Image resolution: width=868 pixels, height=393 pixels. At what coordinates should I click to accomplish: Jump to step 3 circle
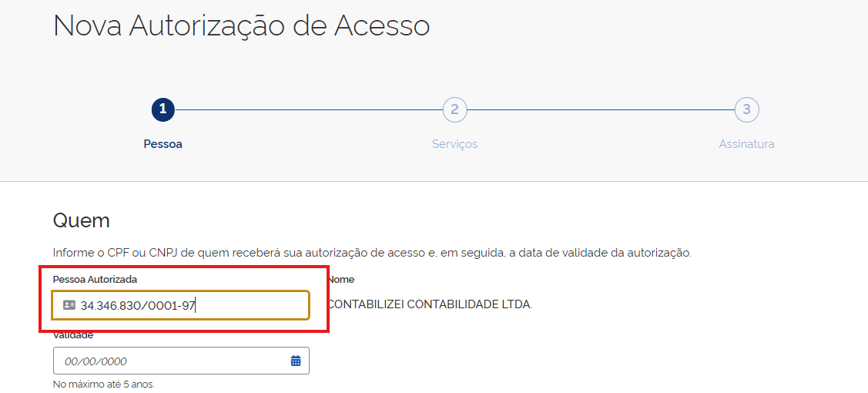(746, 109)
